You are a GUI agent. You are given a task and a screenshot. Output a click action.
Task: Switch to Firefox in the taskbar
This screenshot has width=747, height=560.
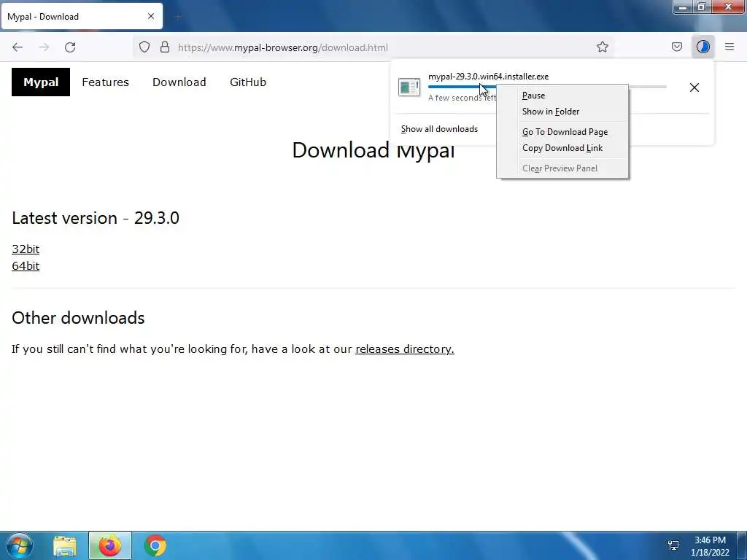click(110, 545)
